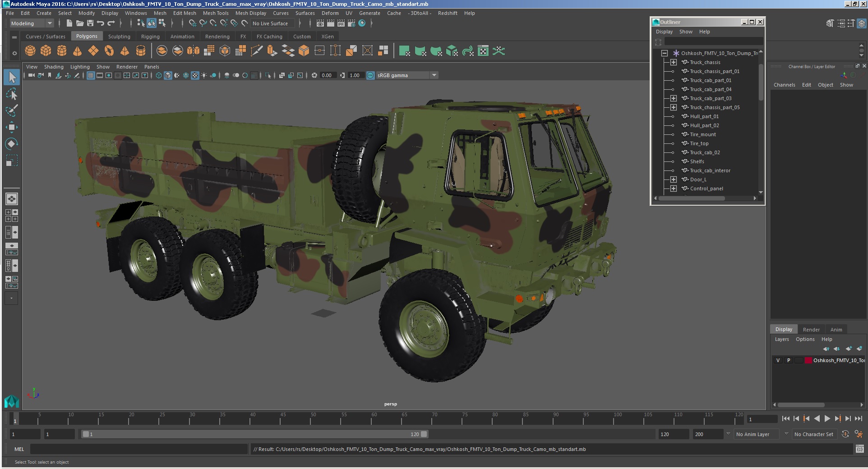Switch to the Sculpting shelf tab

pyautogui.click(x=119, y=37)
